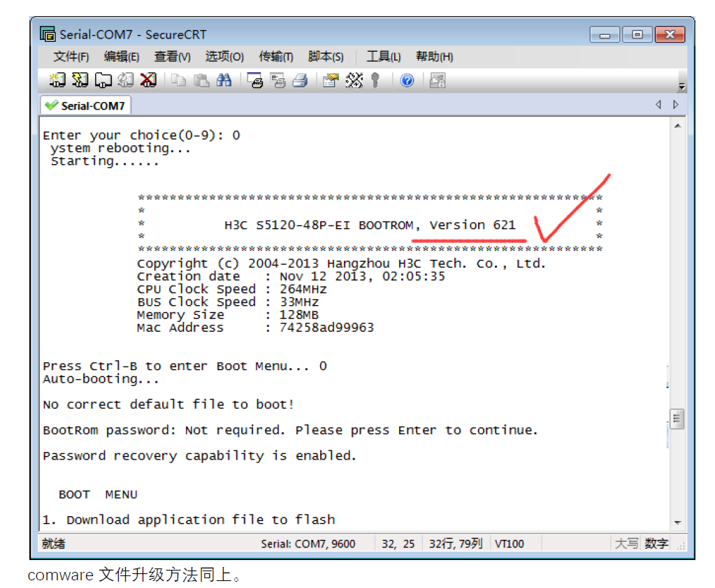Click the 'BUS Clock Speed : 33MHz' line
The image size is (715, 588).
pos(228,302)
